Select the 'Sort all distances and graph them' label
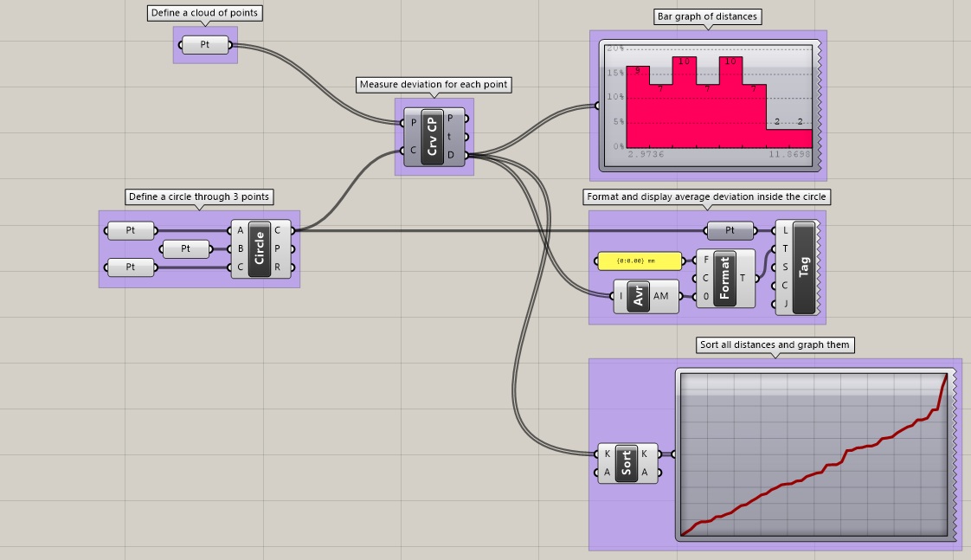971x560 pixels. (x=775, y=344)
